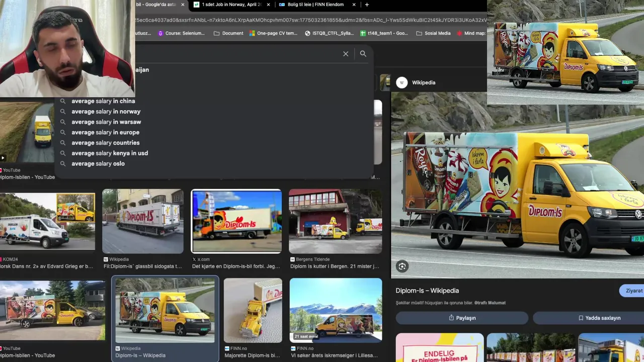Open large Diplom-Is van preview image
This screenshot has width=644, height=362.
[x=517, y=185]
